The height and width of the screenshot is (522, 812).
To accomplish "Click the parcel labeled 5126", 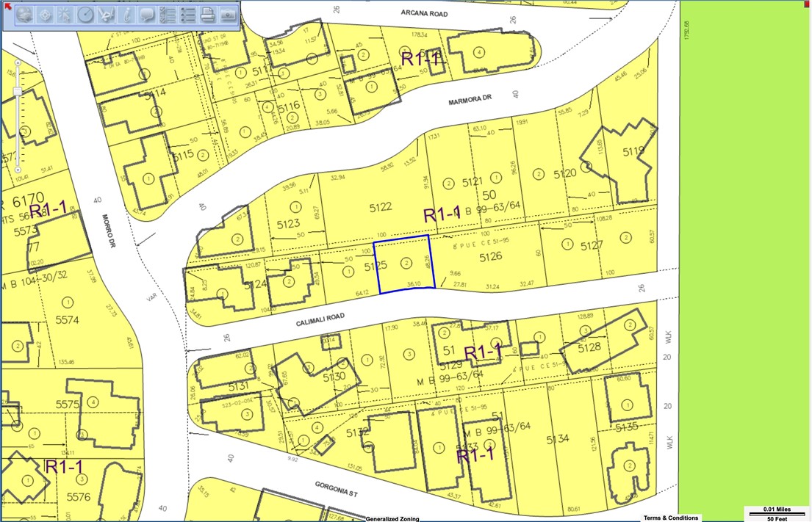I will click(490, 258).
